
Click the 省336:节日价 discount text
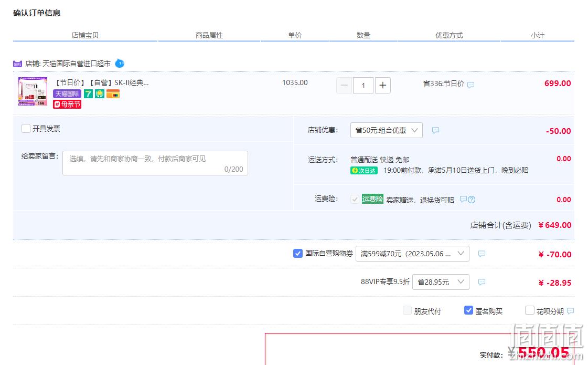pyautogui.click(x=444, y=84)
